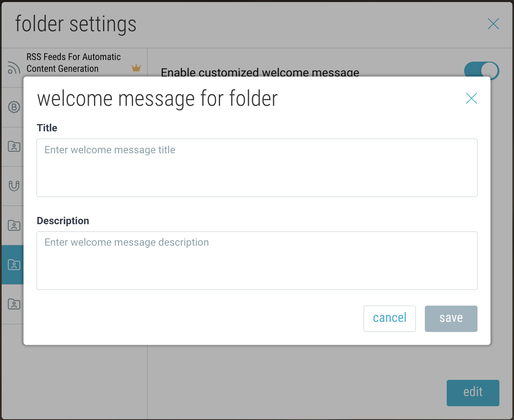Click the RSS feed icon in sidebar

(x=14, y=68)
